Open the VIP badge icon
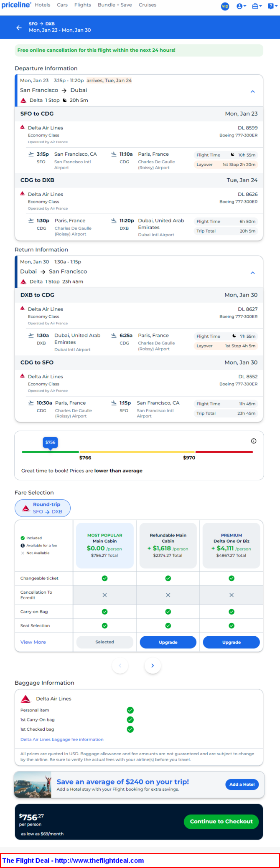 pyautogui.click(x=225, y=6)
